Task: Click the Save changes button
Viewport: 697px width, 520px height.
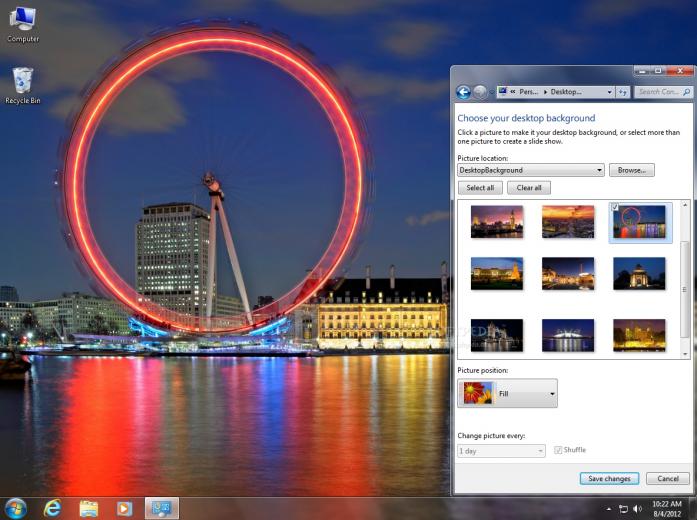Action: click(x=609, y=479)
